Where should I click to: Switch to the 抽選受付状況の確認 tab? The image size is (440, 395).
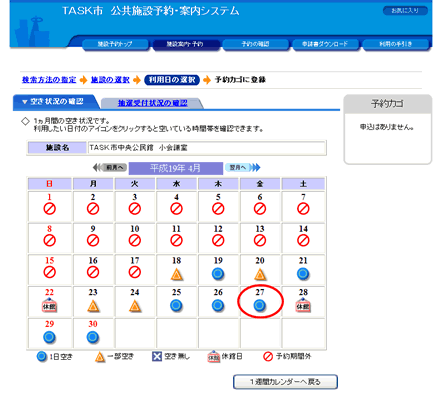pyautogui.click(x=153, y=103)
